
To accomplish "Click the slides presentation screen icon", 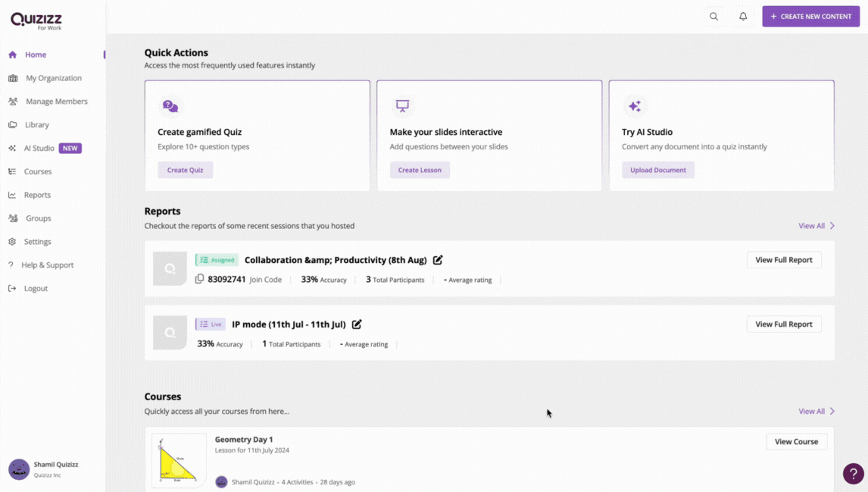I will [x=402, y=106].
